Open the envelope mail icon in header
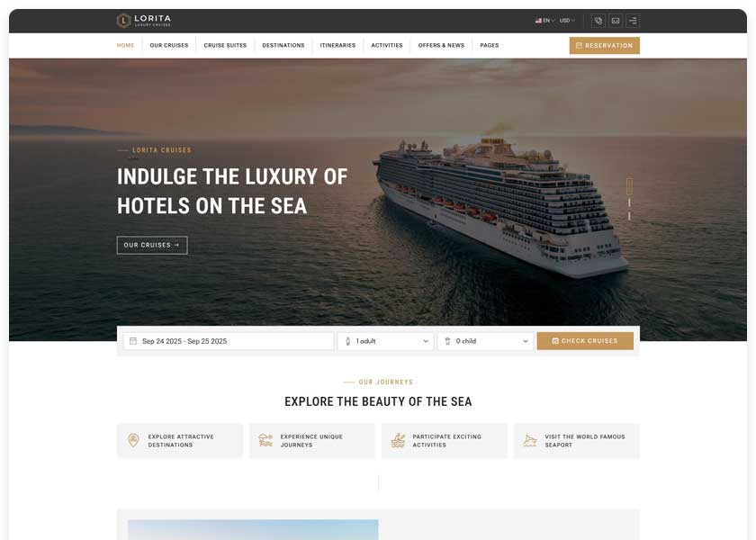The height and width of the screenshot is (540, 756). click(x=616, y=21)
